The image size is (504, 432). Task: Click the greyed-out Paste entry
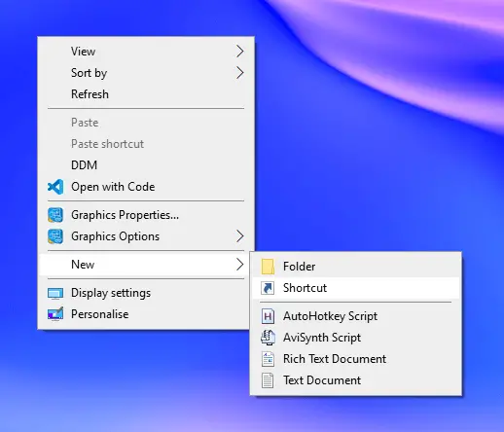click(146, 123)
